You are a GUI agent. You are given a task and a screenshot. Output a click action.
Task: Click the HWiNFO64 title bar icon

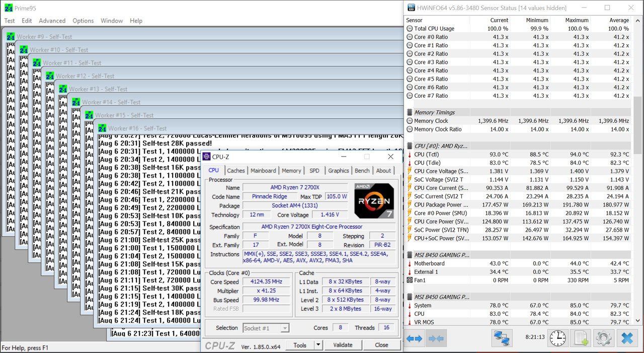(x=411, y=8)
